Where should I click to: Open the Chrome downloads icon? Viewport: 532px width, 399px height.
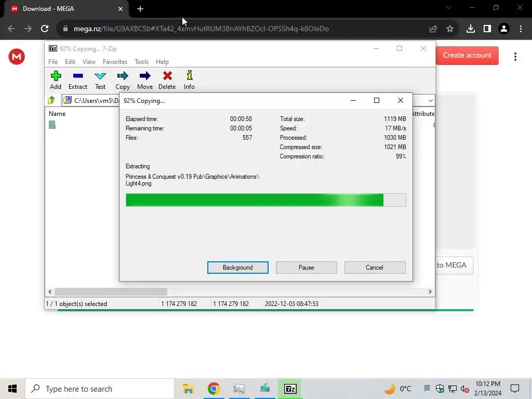[471, 29]
